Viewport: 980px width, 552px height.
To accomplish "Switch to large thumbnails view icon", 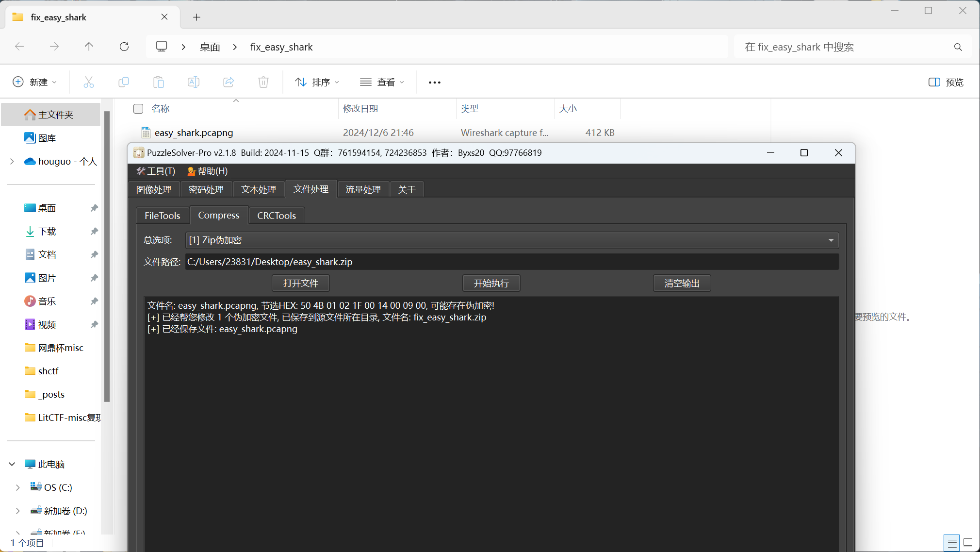I will [968, 543].
